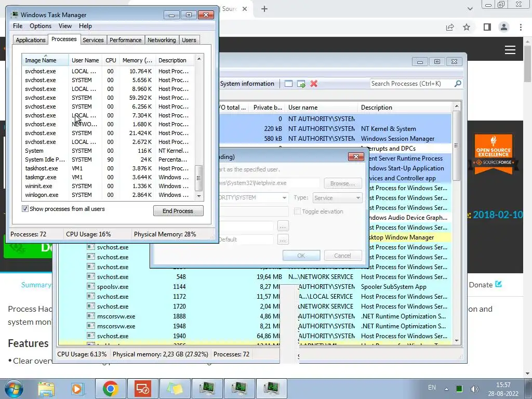Select the taskmgr.exe row in Task Manager
This screenshot has width=532, height=399.
[108, 177]
